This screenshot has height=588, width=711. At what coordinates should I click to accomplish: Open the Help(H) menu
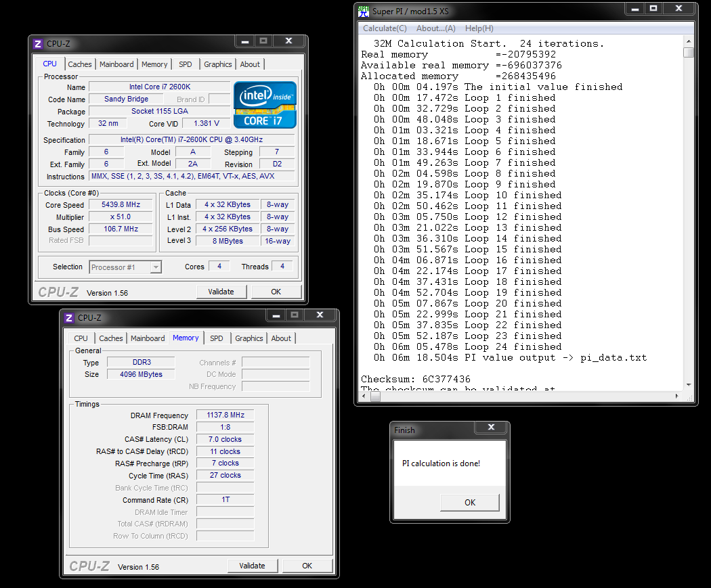click(479, 28)
